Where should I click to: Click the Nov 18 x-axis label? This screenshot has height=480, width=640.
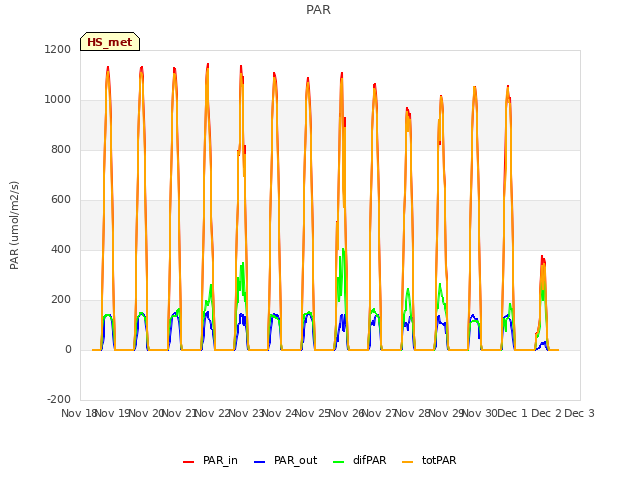[79, 413]
